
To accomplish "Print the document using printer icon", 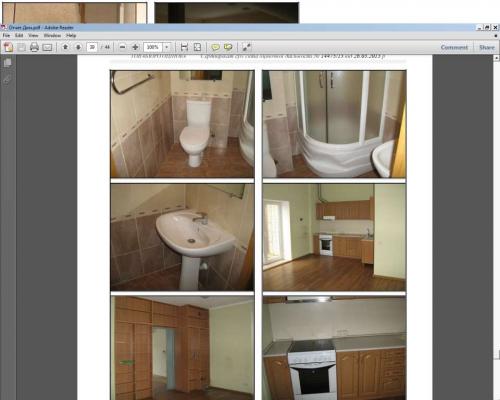I will coord(34,47).
